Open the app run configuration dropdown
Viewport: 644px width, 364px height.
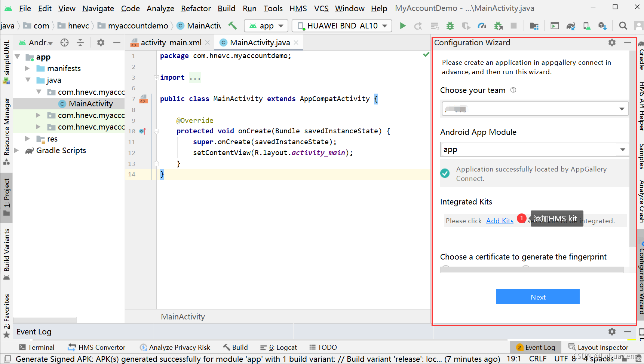266,26
